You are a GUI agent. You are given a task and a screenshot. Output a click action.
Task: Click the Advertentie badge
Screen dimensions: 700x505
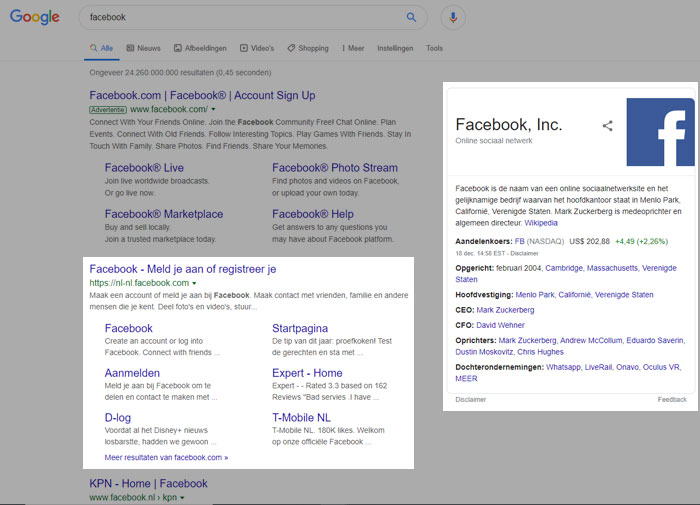pyautogui.click(x=108, y=110)
